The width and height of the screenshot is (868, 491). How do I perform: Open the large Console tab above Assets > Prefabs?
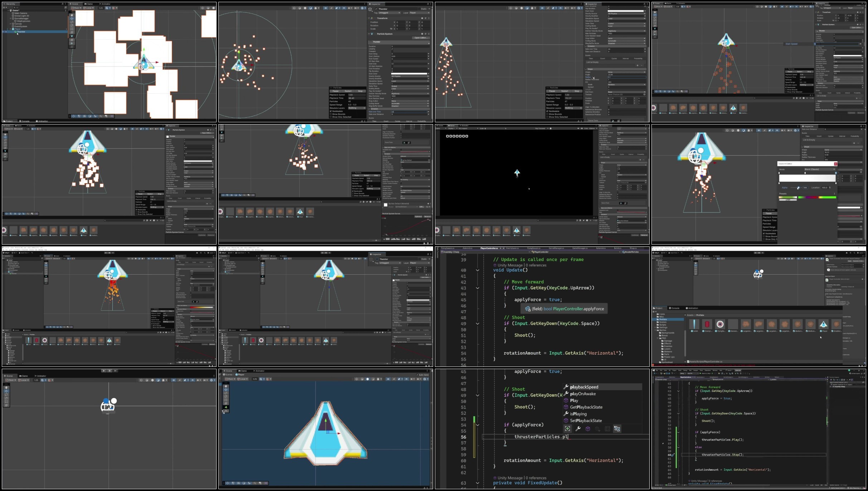(x=674, y=308)
